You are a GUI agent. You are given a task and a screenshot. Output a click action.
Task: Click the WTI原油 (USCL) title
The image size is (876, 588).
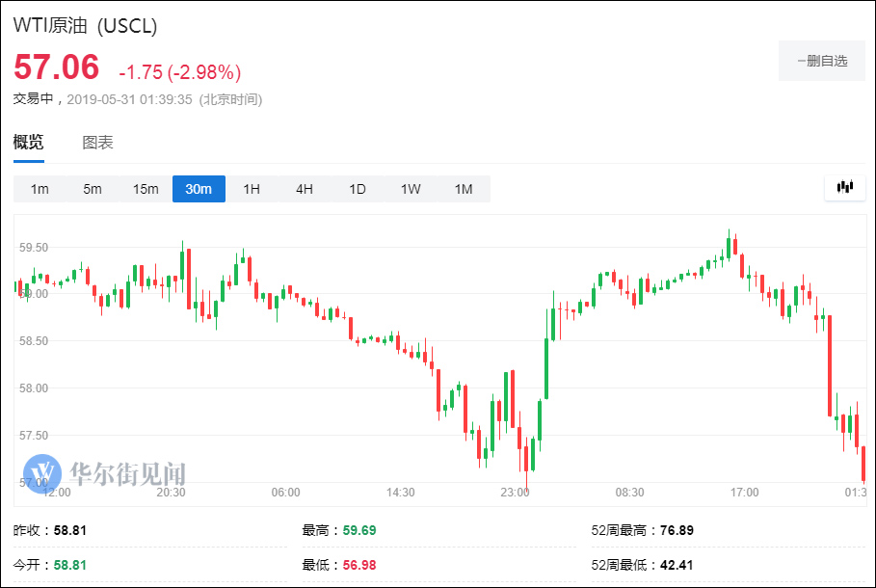[85, 26]
